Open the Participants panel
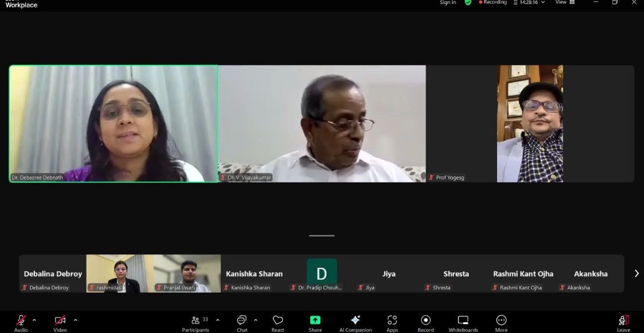 coord(196,323)
